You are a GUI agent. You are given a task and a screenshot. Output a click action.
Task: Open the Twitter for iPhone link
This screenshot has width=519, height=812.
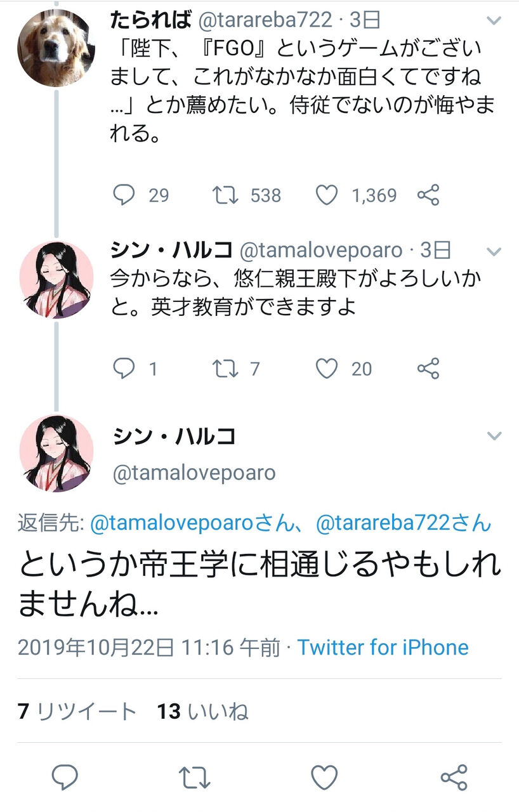383,647
